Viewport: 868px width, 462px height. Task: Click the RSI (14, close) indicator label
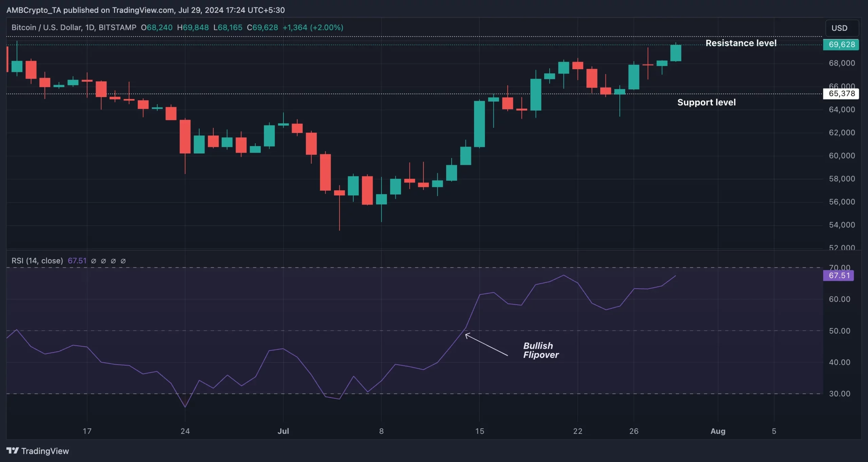37,261
